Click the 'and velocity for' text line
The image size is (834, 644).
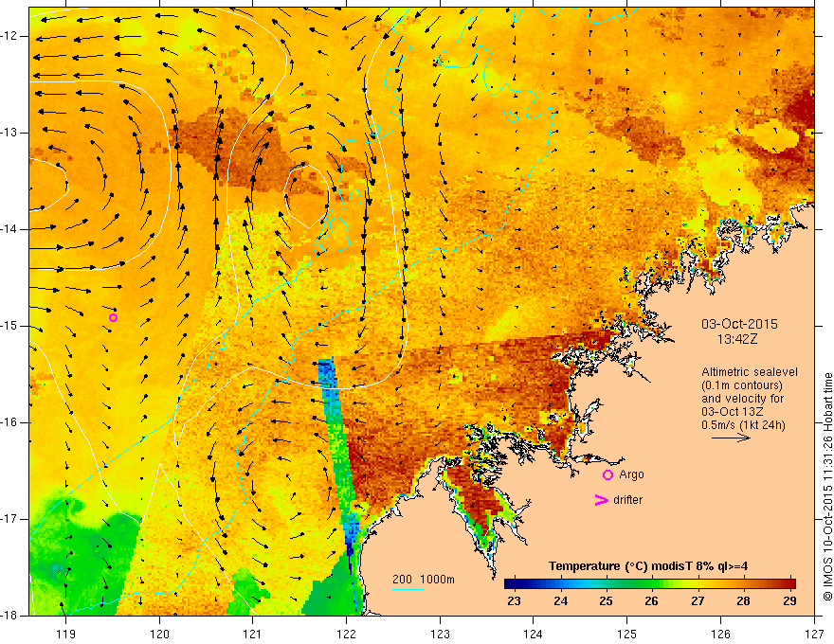click(742, 399)
